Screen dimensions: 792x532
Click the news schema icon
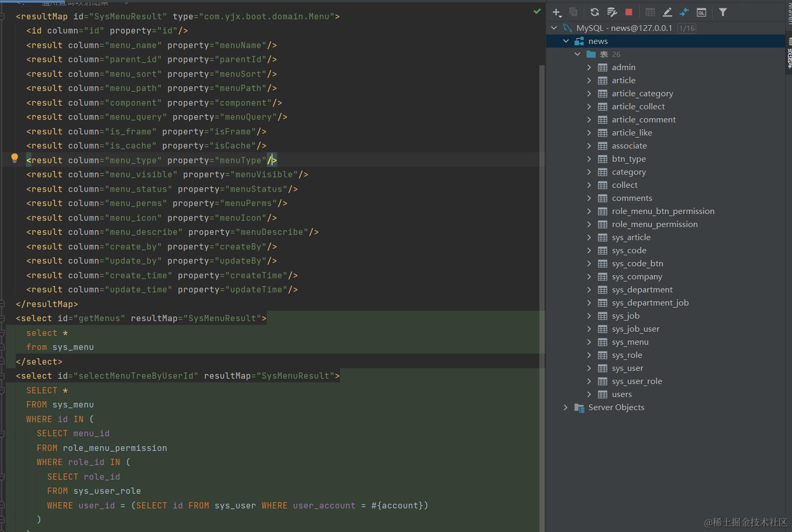tap(579, 41)
